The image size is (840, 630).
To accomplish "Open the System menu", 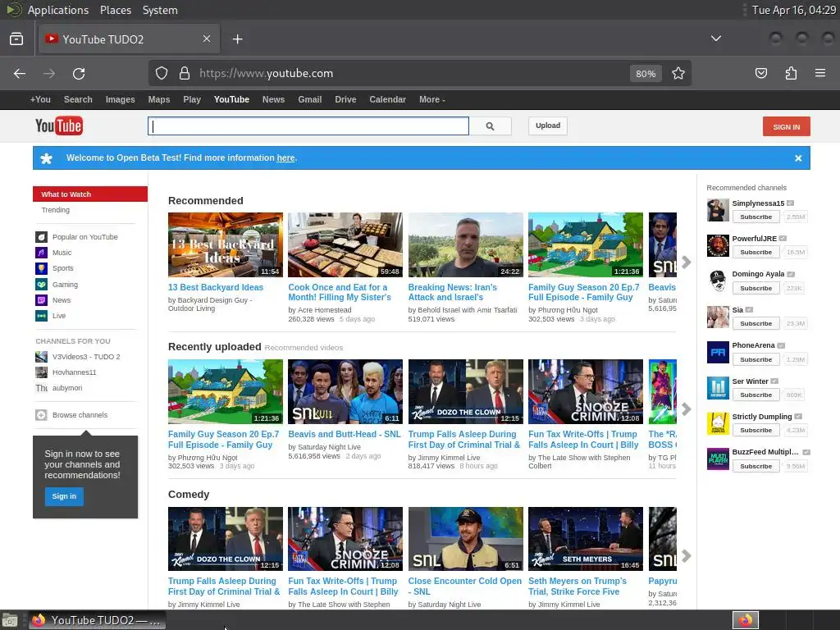I will point(160,10).
